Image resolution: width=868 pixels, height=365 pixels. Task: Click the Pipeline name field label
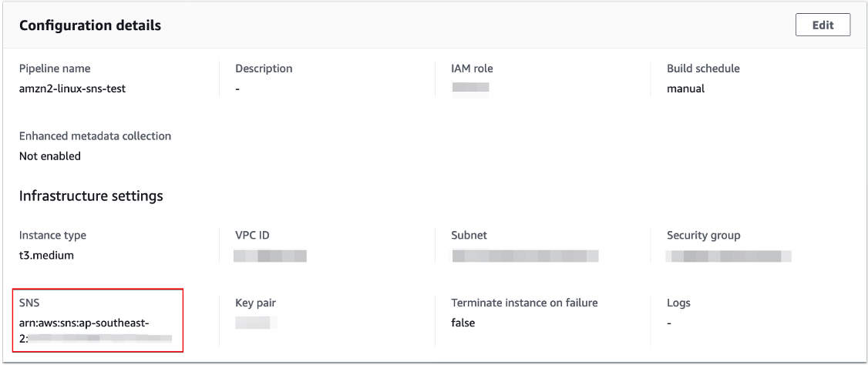(x=54, y=69)
